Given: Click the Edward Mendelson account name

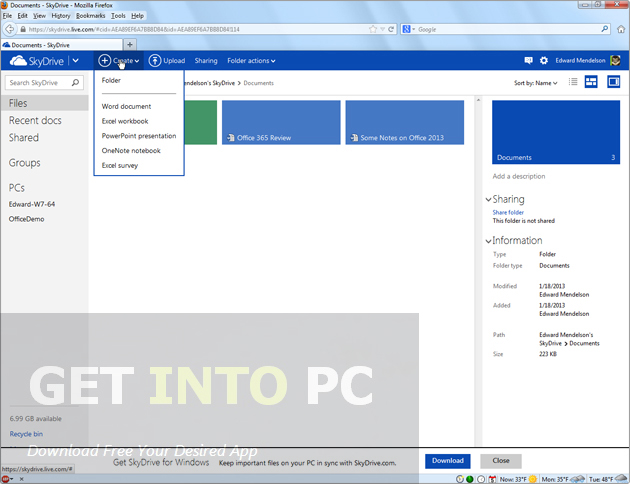Looking at the screenshot, I should tap(580, 60).
